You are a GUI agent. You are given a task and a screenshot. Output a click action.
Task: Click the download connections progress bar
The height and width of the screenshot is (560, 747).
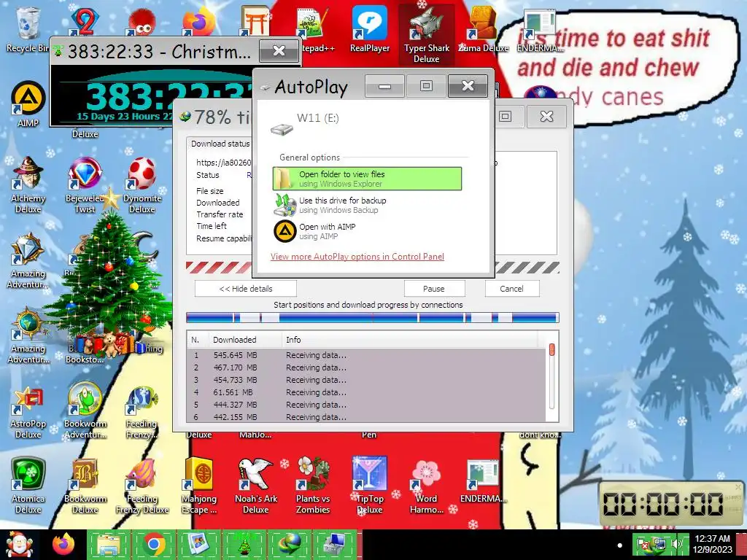372,318
